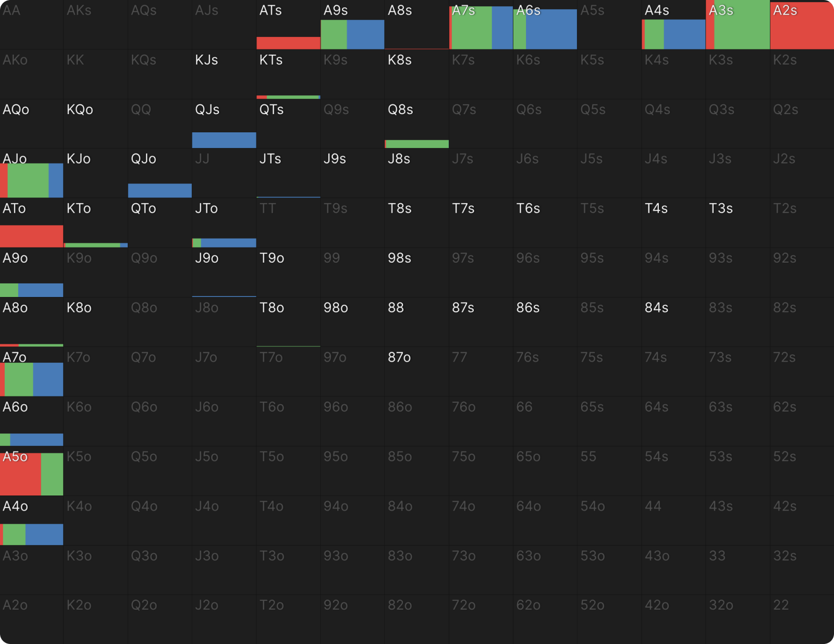Click the QJo hand cell
The height and width of the screenshot is (644, 834).
(160, 174)
